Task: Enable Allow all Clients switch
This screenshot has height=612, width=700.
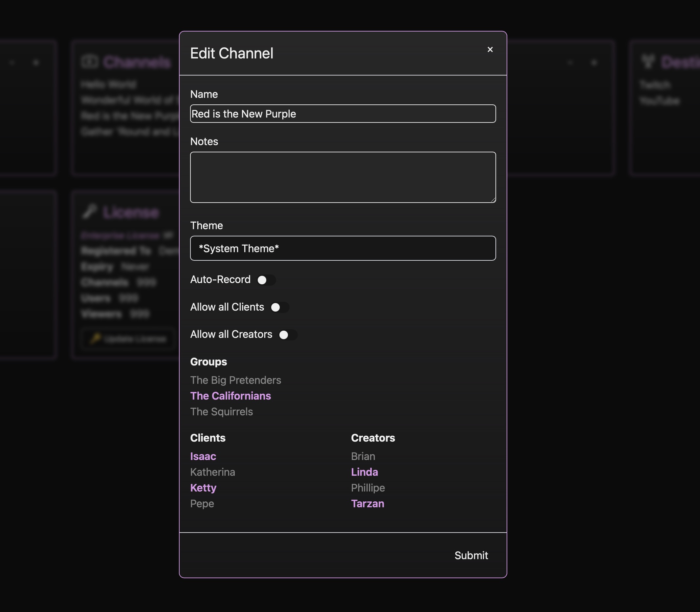Action: [x=279, y=307]
